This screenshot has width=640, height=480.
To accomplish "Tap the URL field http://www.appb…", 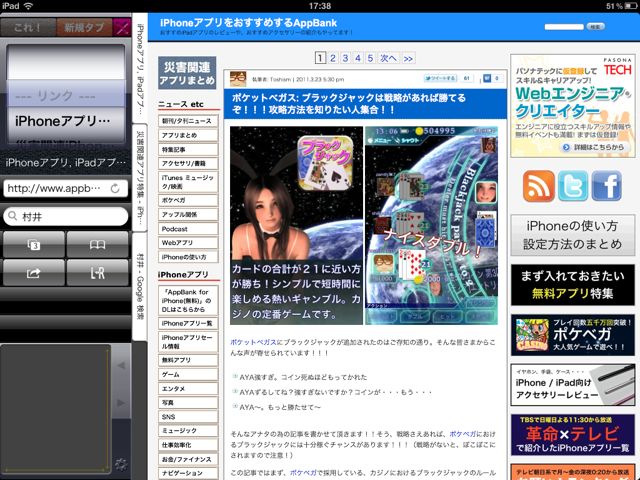I will [66, 189].
